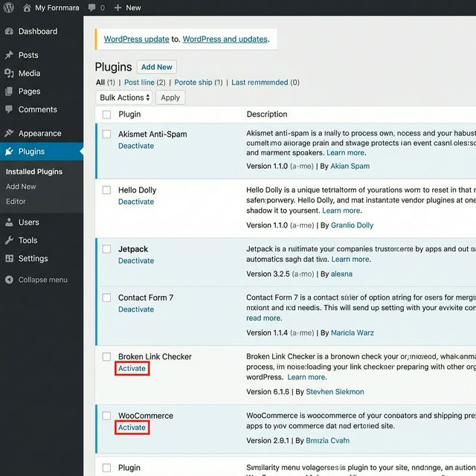Open Settings in the sidebar menu

coord(33,259)
